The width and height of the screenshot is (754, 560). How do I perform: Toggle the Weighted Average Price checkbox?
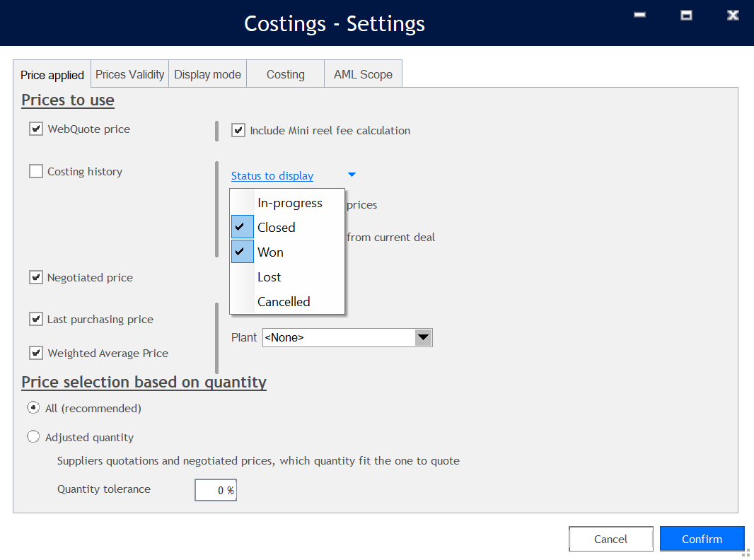coord(36,353)
